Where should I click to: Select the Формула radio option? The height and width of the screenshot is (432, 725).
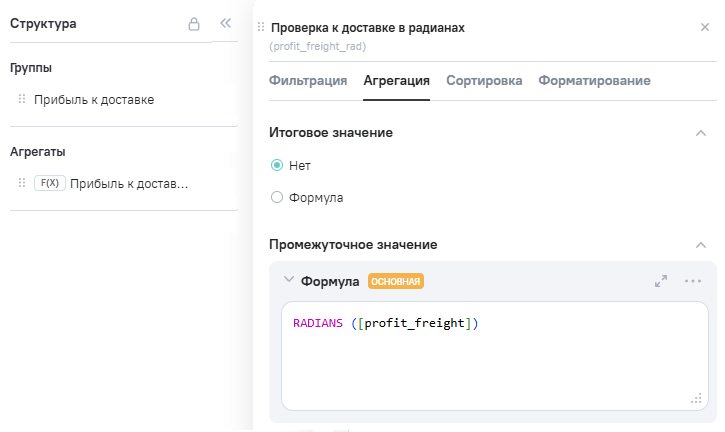tap(277, 197)
